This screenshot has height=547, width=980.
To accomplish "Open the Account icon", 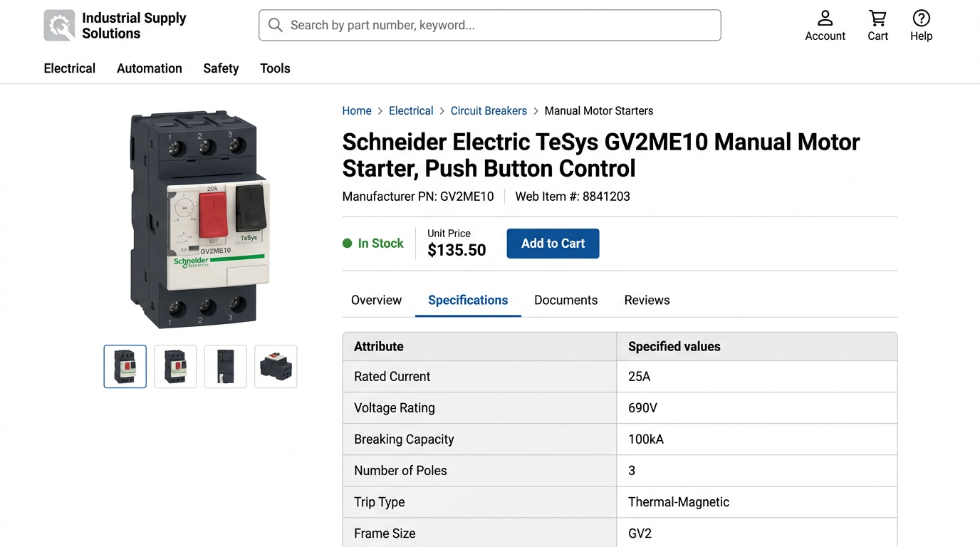I will [825, 19].
